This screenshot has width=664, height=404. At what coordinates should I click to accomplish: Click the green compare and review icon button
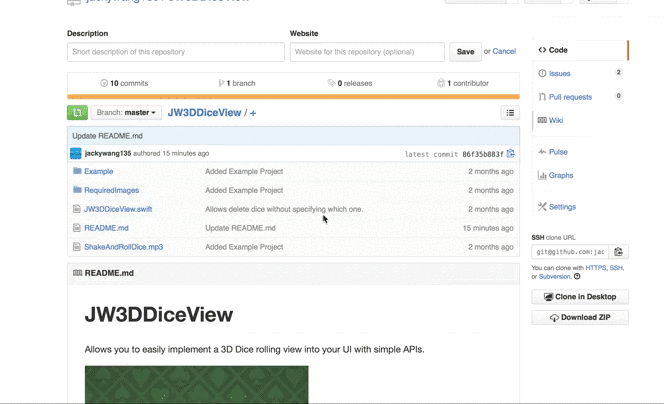tap(77, 113)
